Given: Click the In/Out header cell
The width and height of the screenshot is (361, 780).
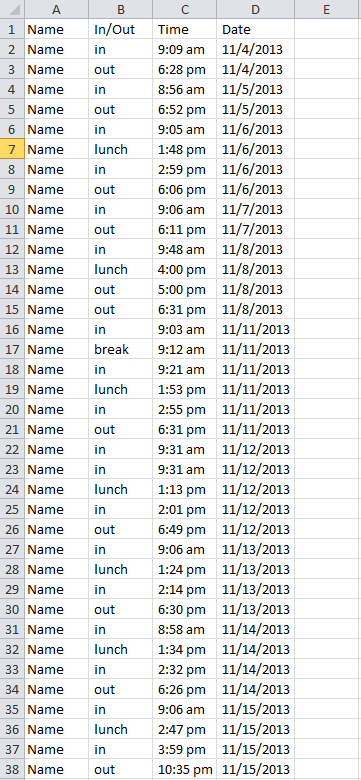Looking at the screenshot, I should 121,29.
